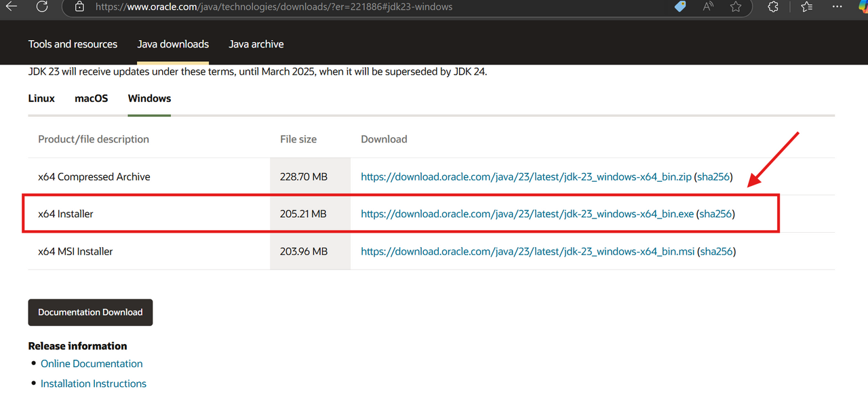Switch to the Linux tab

click(x=41, y=98)
